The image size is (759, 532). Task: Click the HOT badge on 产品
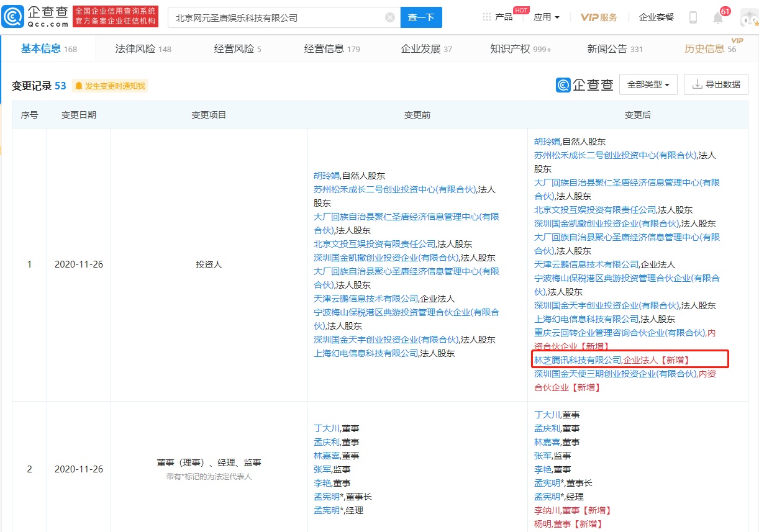[520, 9]
